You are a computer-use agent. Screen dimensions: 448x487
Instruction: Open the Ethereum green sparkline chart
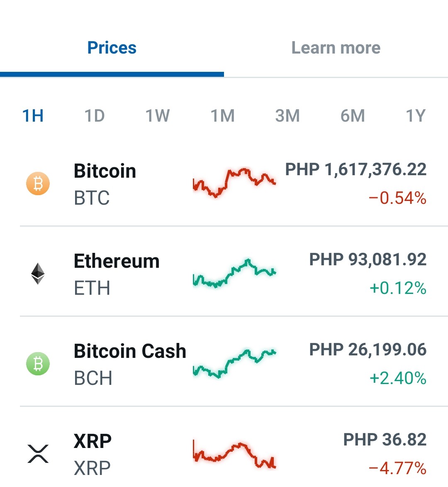(234, 273)
